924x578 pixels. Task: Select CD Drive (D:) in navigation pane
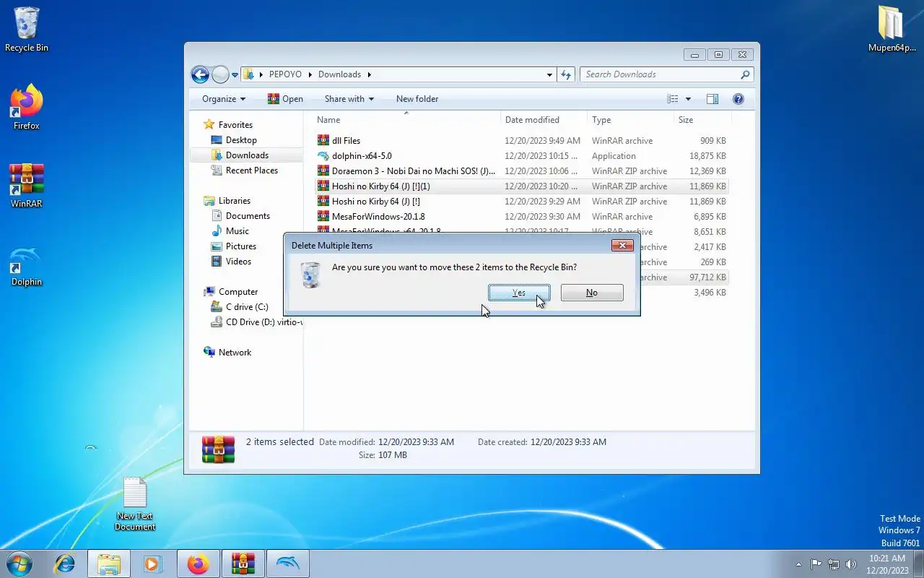click(257, 322)
